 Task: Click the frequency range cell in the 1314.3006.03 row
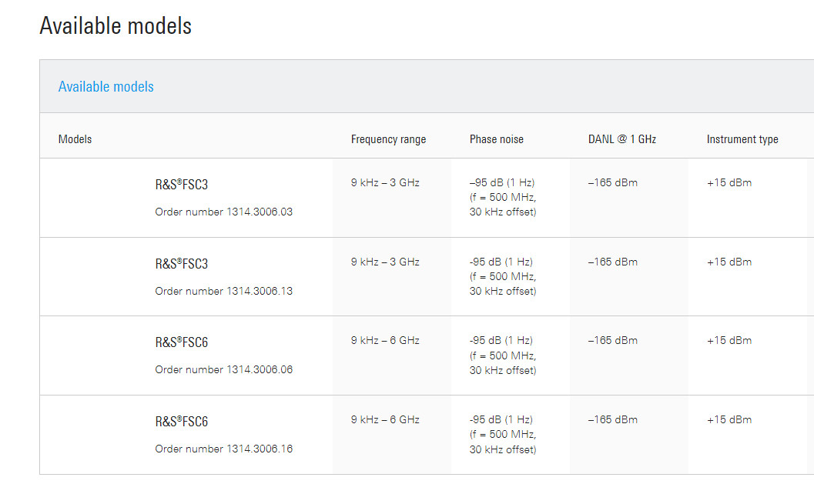(x=385, y=183)
